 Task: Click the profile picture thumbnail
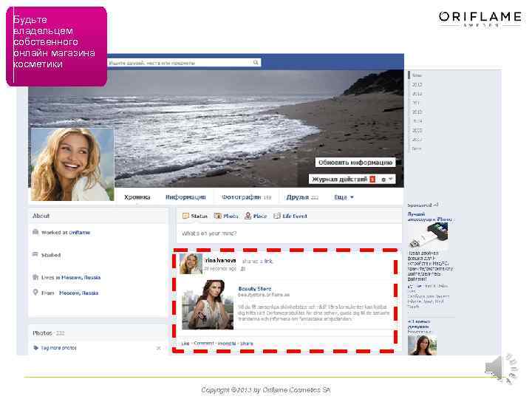click(x=72, y=164)
